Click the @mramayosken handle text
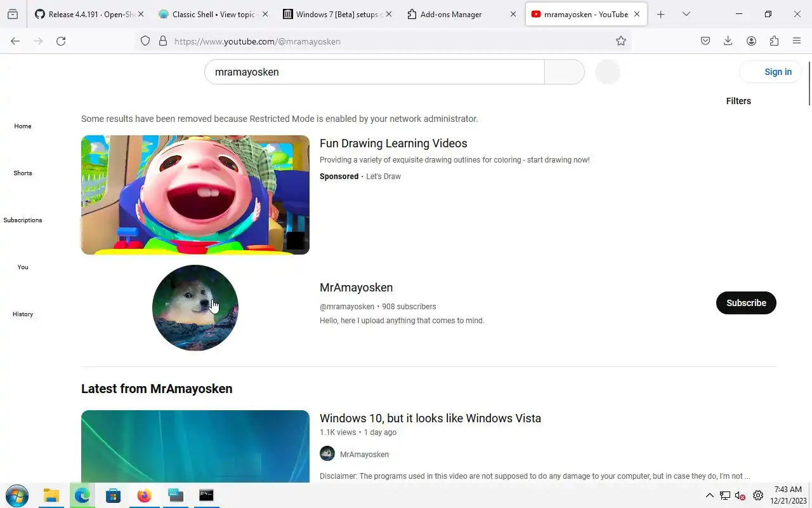 coord(347,307)
